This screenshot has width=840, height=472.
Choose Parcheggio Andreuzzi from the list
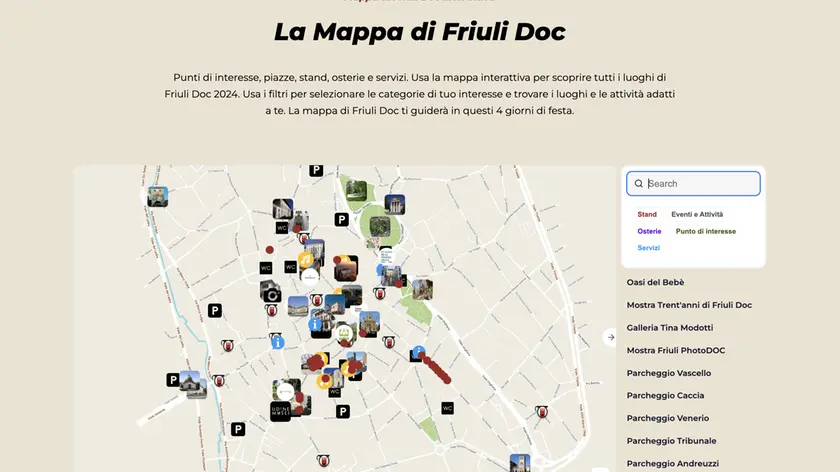click(x=673, y=463)
